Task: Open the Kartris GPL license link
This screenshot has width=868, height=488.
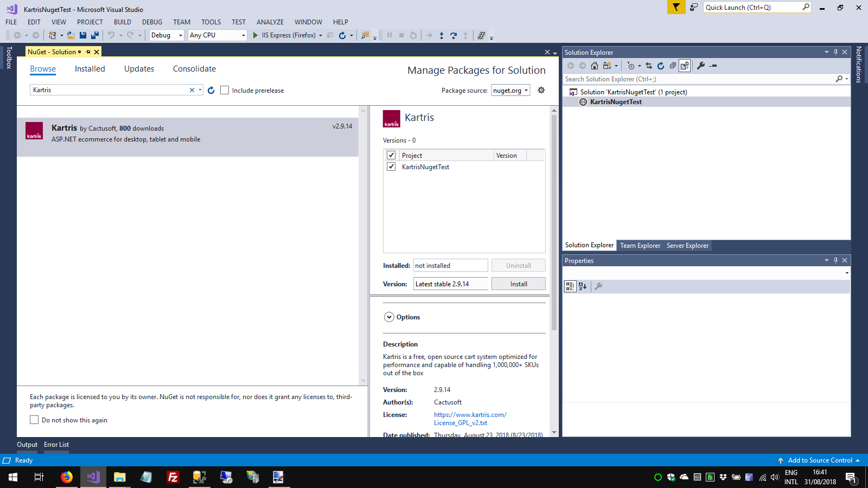Action: click(x=470, y=419)
